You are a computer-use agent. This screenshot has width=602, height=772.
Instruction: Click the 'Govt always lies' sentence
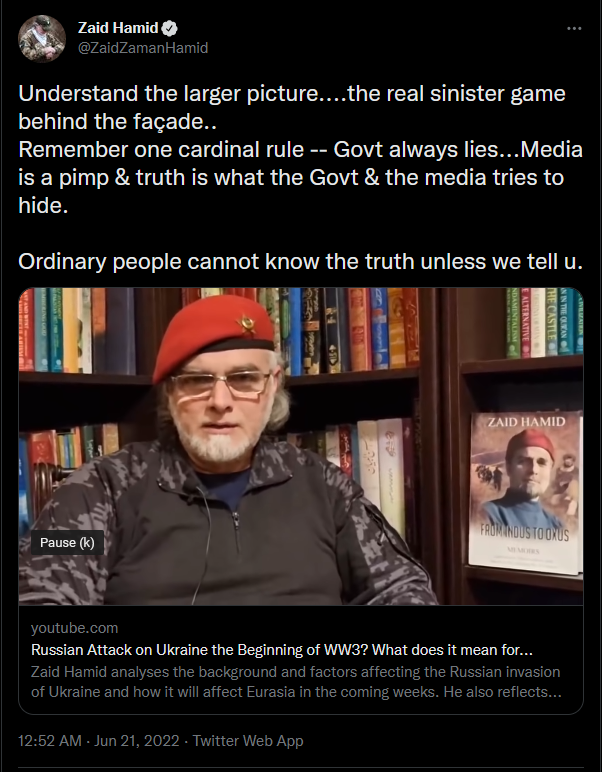(416, 149)
